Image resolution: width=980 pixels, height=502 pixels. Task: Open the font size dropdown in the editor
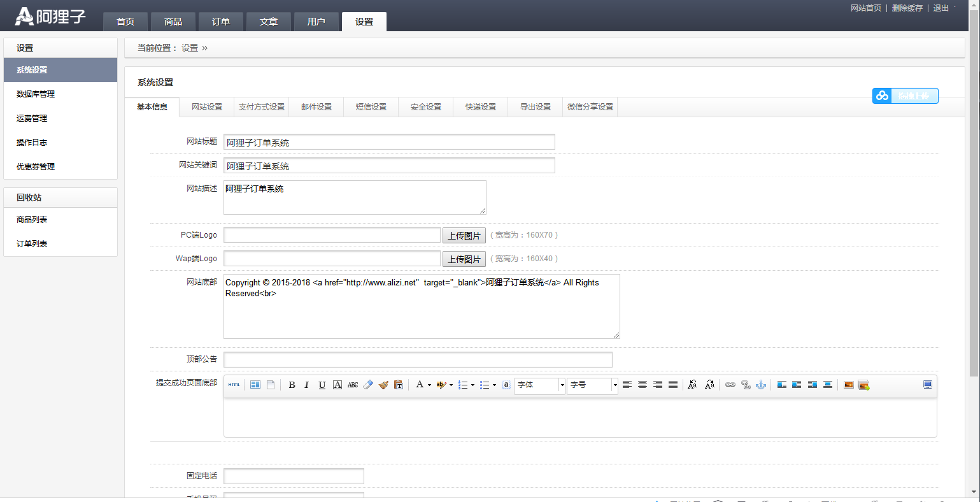tap(592, 385)
